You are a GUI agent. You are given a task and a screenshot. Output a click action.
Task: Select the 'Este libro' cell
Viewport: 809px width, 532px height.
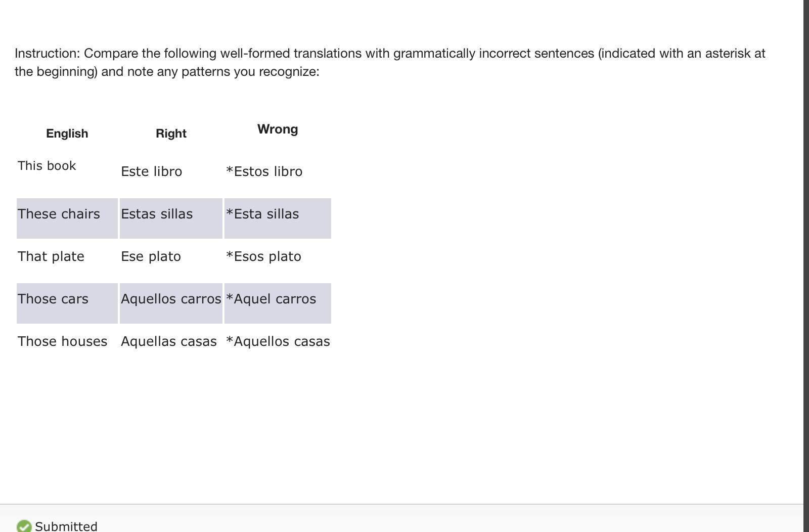(x=152, y=171)
